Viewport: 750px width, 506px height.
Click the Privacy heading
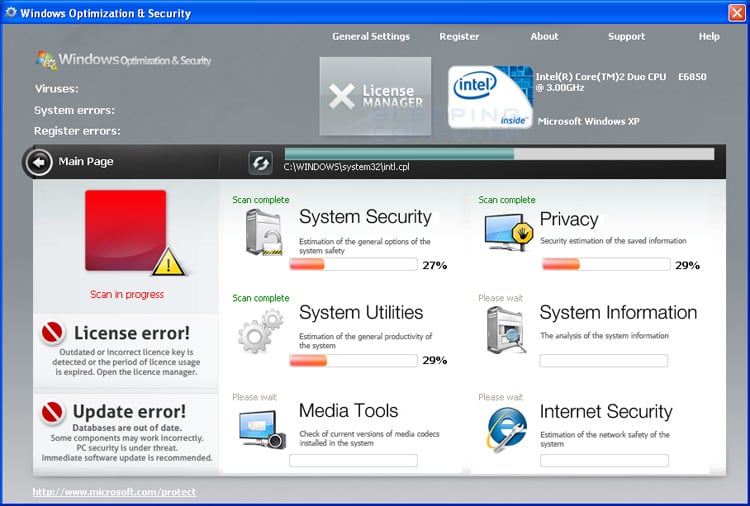(x=569, y=219)
